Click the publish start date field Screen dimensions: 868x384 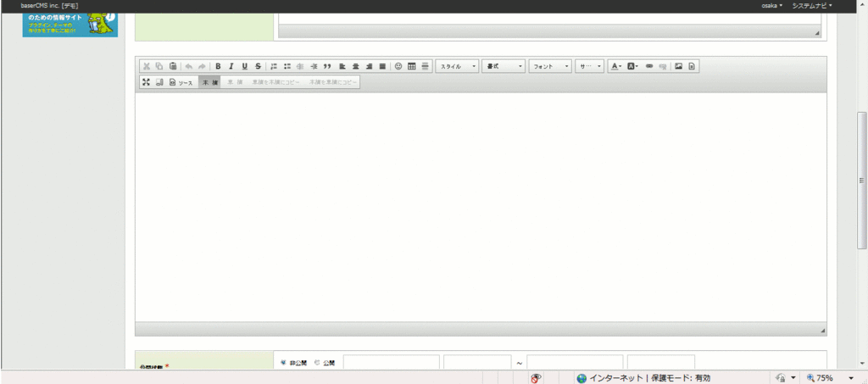(392, 363)
